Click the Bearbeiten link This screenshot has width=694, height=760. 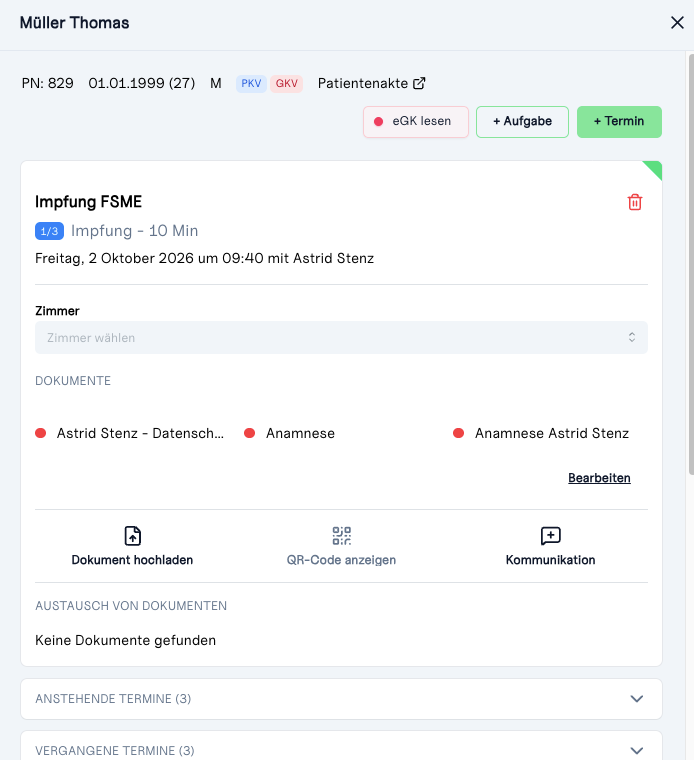click(599, 478)
